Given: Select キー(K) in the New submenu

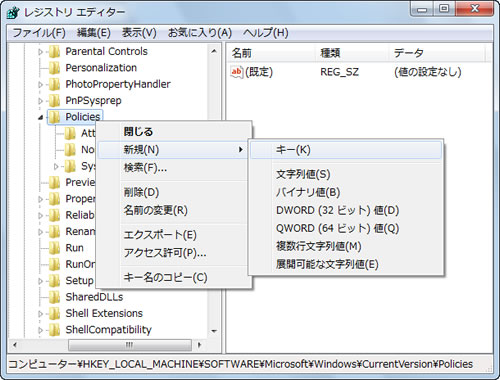Looking at the screenshot, I should pos(346,150).
